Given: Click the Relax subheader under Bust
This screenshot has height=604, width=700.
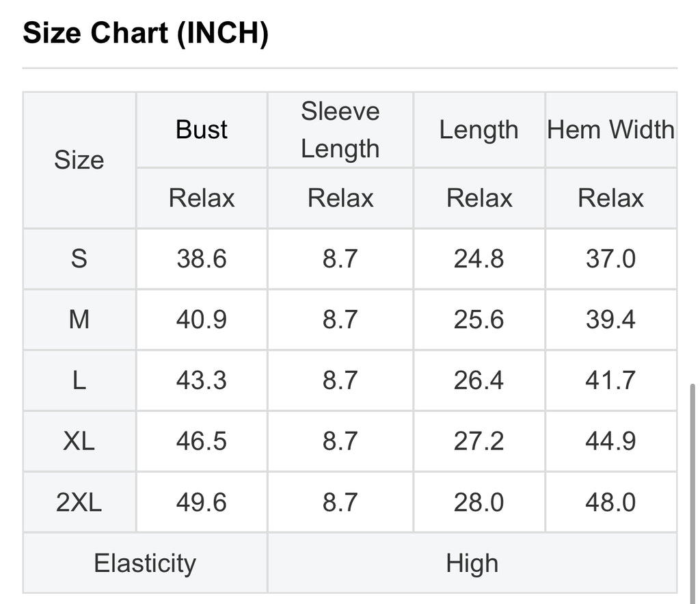Looking at the screenshot, I should [x=202, y=198].
